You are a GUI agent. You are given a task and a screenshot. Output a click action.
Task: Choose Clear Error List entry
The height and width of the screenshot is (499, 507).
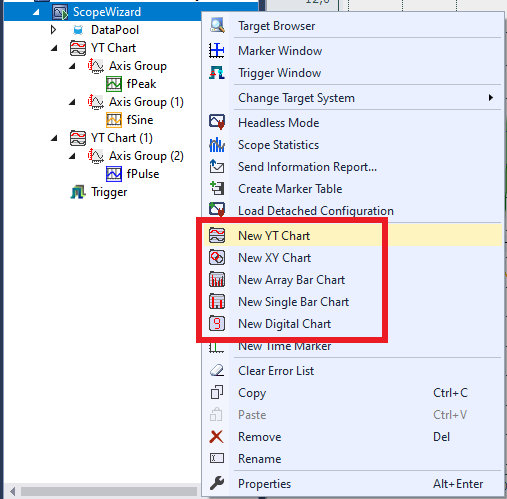click(353, 371)
